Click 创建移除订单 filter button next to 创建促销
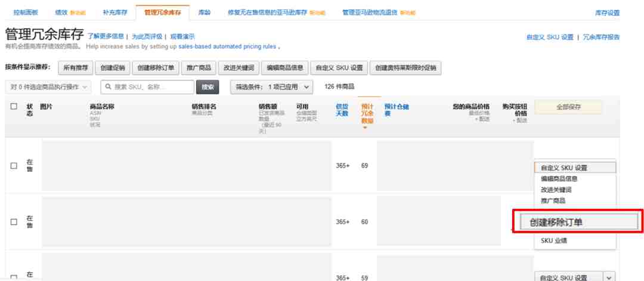 click(156, 68)
